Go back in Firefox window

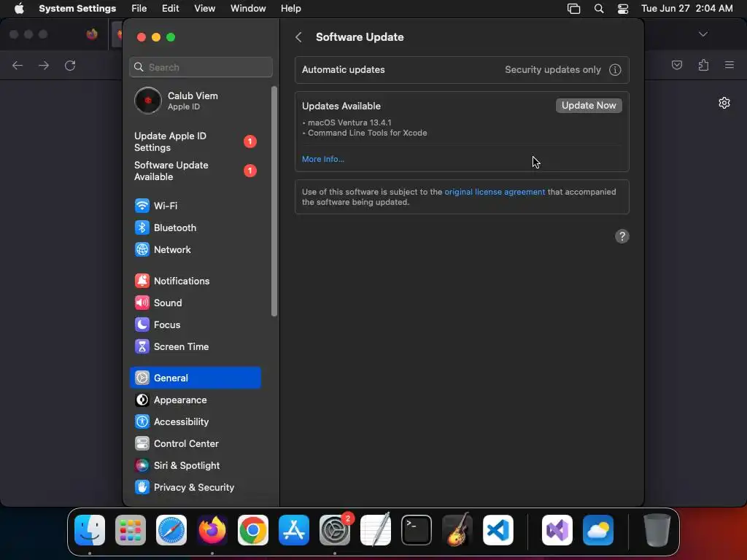click(18, 65)
